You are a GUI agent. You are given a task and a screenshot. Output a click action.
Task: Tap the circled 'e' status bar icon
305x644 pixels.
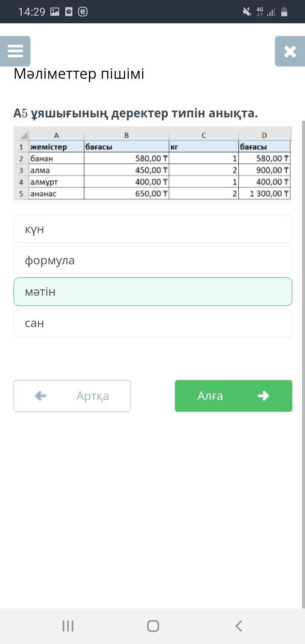[83, 12]
